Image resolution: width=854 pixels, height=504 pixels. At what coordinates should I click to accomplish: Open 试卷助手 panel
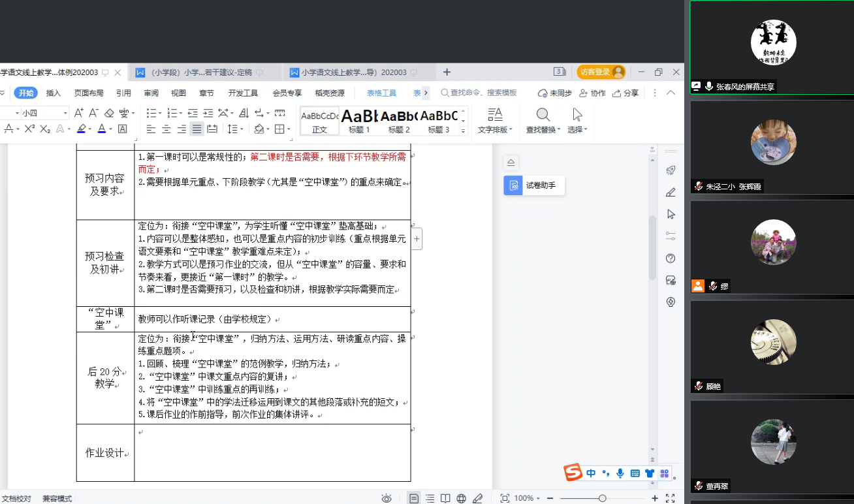click(x=534, y=185)
